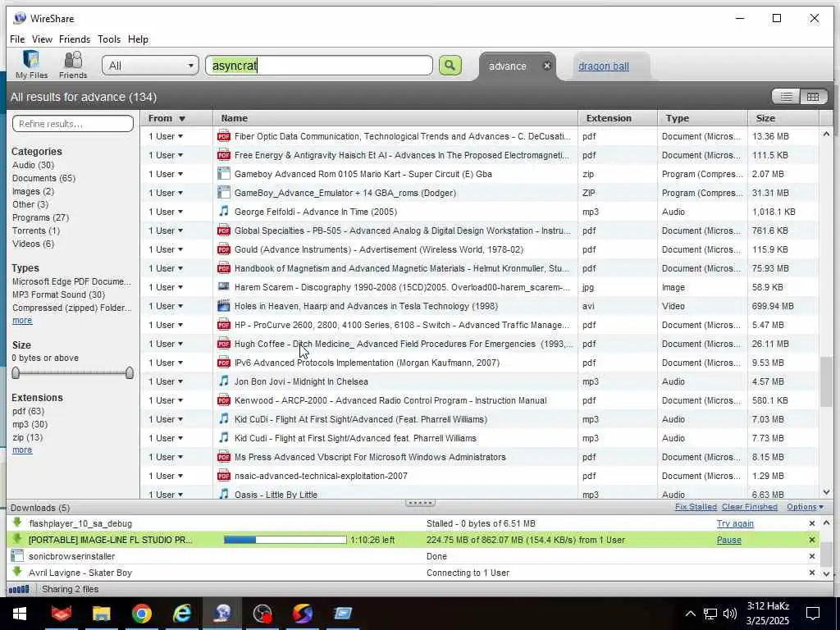Viewport: 840px width, 630px height.
Task: Open File Explorer from taskbar
Action: click(101, 614)
